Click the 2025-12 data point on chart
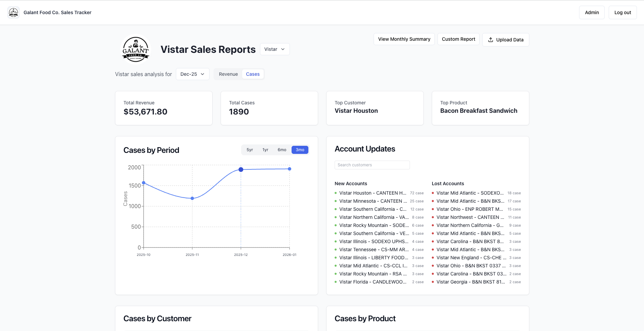Image resolution: width=644 pixels, height=331 pixels. tap(241, 169)
